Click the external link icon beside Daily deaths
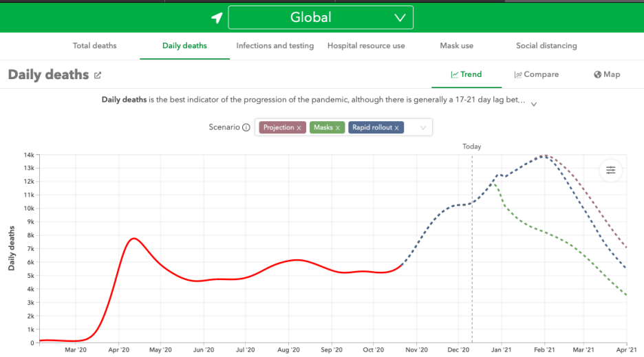Viewport: 644px width, 357px height. coord(98,75)
